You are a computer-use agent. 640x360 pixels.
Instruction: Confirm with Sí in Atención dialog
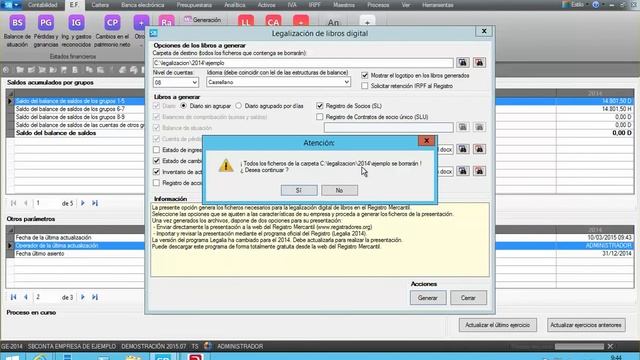coord(299,190)
